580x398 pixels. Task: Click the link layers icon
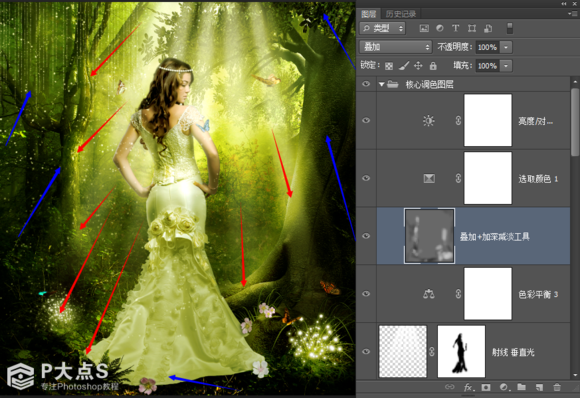pyautogui.click(x=449, y=387)
